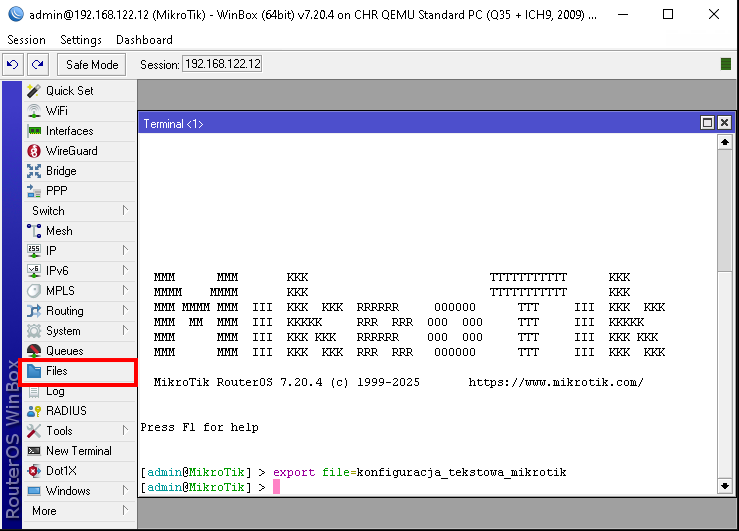This screenshot has height=531, width=739.
Task: Click the Windows menu icon
Action: click(x=34, y=491)
